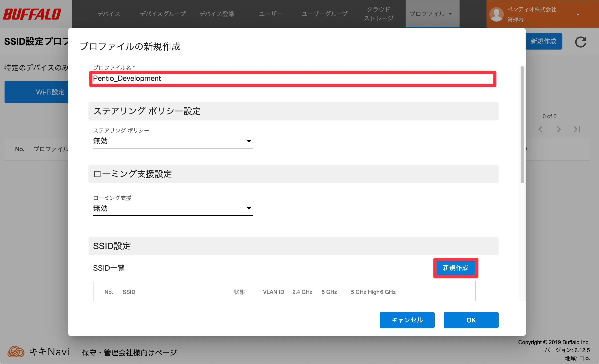Screen dimensions: 599x364
Task: Click the キキNavi logo icon
Action: (16, 352)
